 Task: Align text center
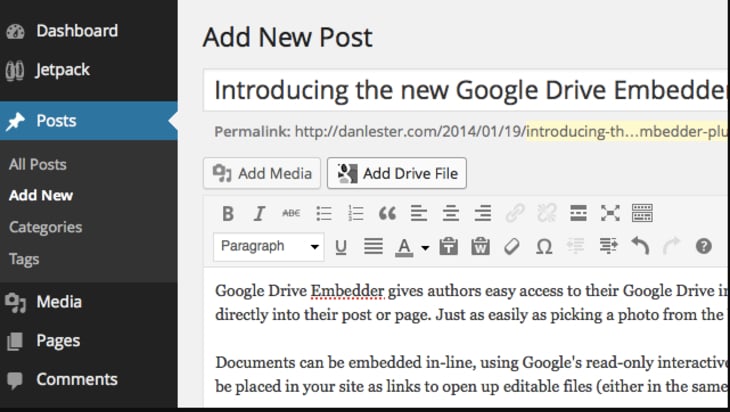pos(451,214)
